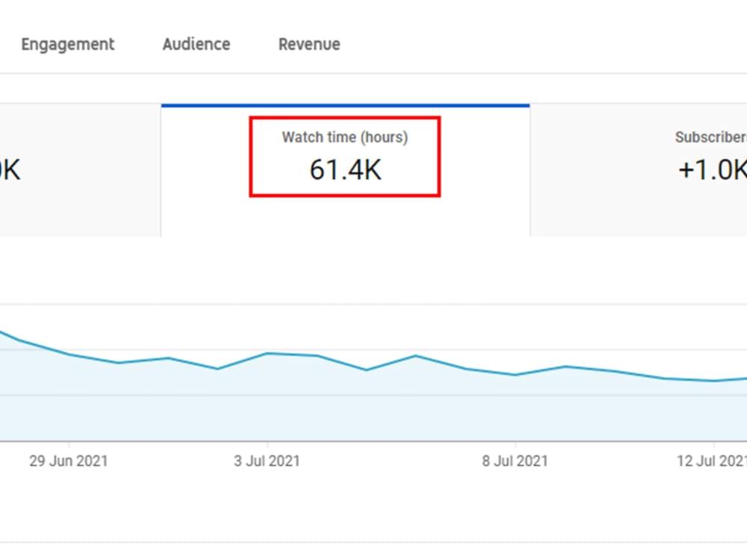Click the 29 Jun 2021 axis label
The image size is (747, 560).
point(69,461)
